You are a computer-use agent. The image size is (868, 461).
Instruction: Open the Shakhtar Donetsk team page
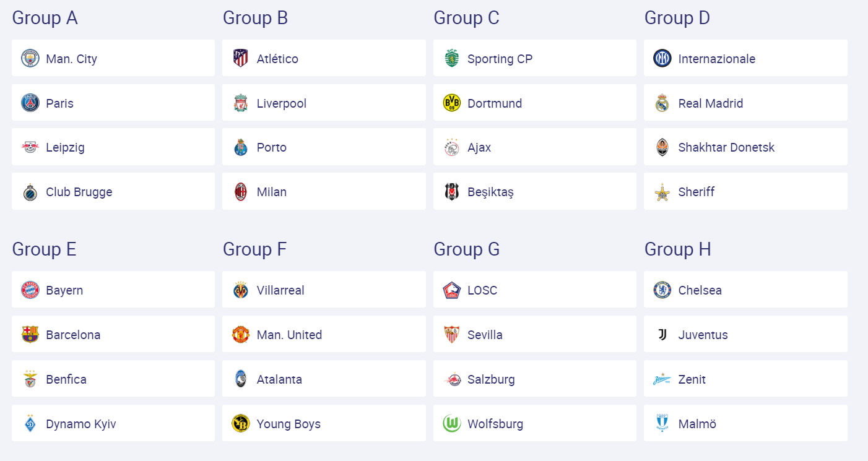[726, 147]
